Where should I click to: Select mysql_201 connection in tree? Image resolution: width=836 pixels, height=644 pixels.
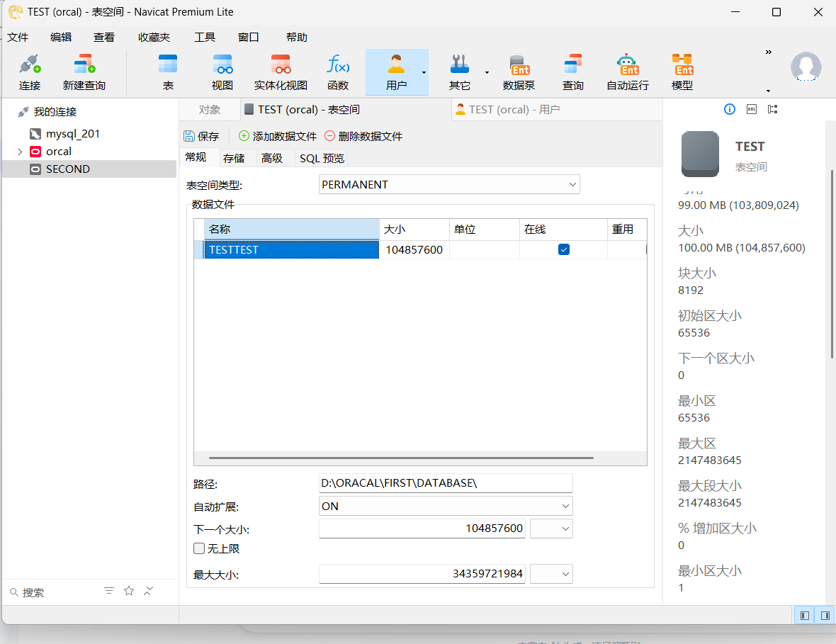pyautogui.click(x=72, y=134)
